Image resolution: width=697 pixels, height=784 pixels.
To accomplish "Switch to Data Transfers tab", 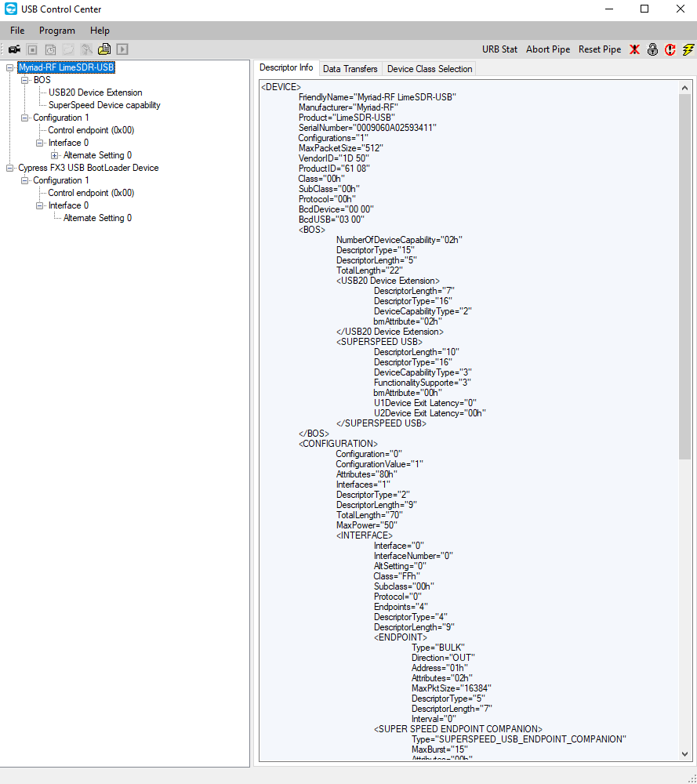I will point(350,69).
